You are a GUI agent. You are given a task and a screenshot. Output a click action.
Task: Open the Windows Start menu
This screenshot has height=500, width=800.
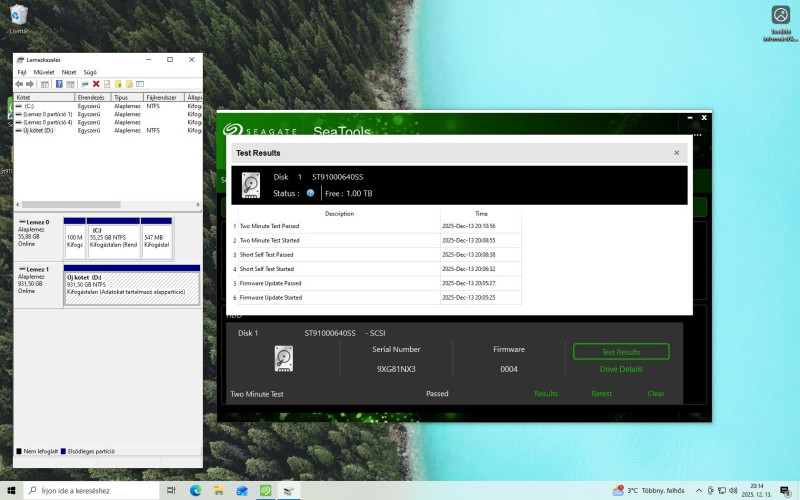pos(11,490)
